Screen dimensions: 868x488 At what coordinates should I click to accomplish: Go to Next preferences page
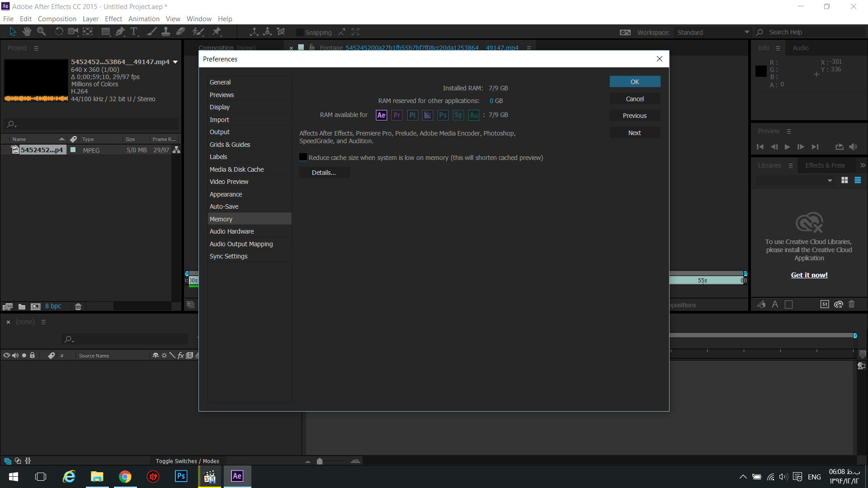[635, 133]
